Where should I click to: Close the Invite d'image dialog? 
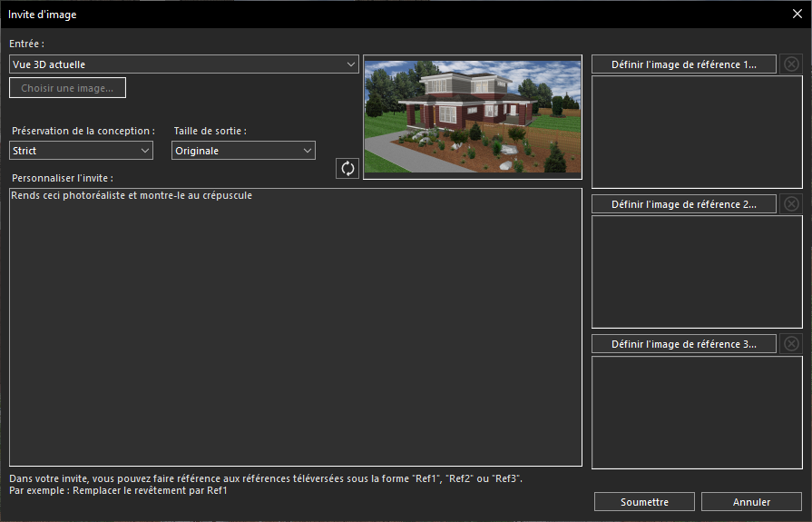[797, 14]
